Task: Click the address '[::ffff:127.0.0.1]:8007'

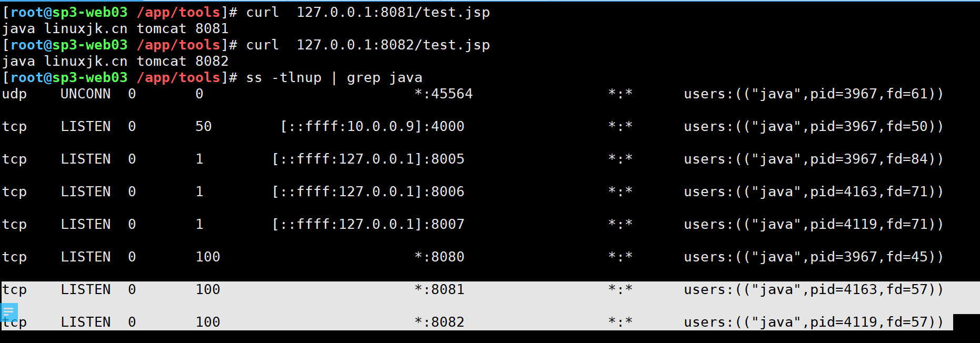Action: (368, 225)
